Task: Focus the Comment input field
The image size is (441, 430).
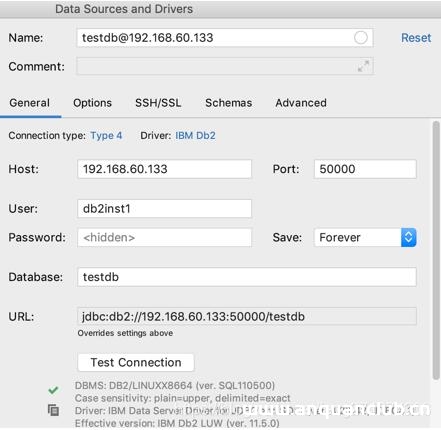Action: (224, 66)
